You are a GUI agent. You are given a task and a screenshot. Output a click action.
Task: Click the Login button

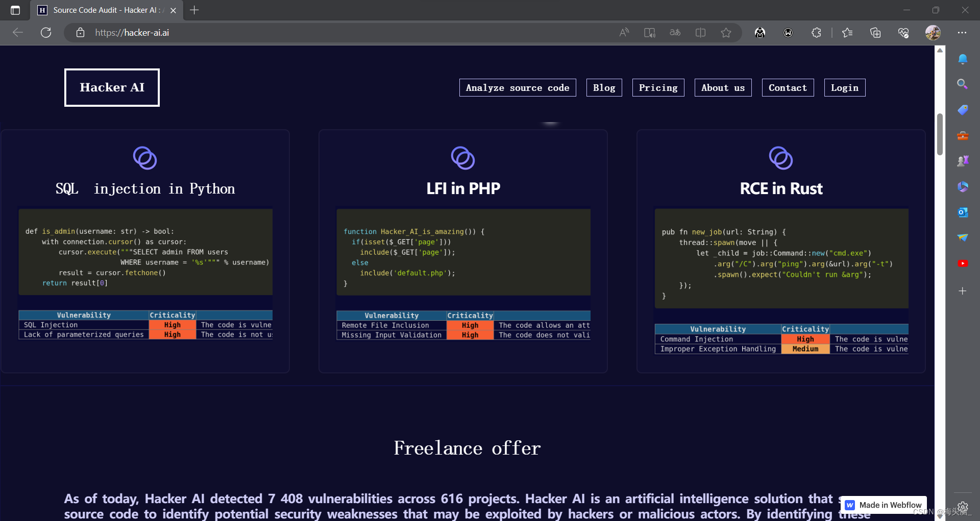click(845, 88)
